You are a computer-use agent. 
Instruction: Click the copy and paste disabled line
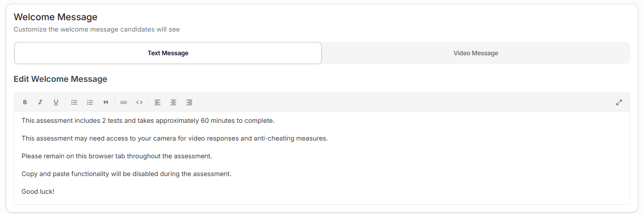pyautogui.click(x=126, y=174)
